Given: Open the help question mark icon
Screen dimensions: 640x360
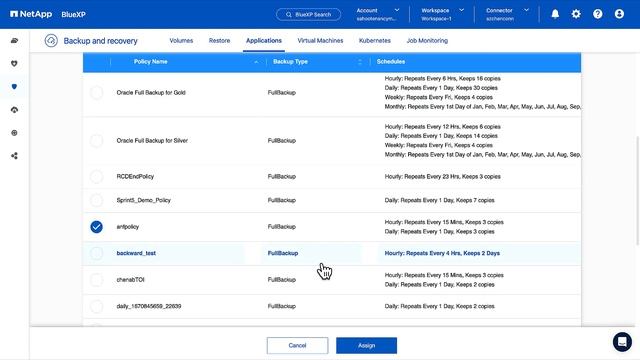Looking at the screenshot, I should point(598,14).
